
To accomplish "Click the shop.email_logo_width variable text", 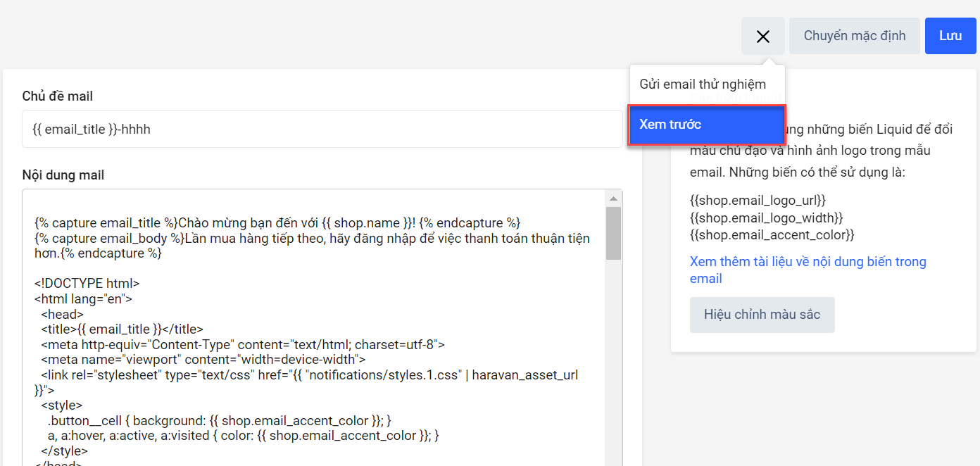I will pos(766,218).
